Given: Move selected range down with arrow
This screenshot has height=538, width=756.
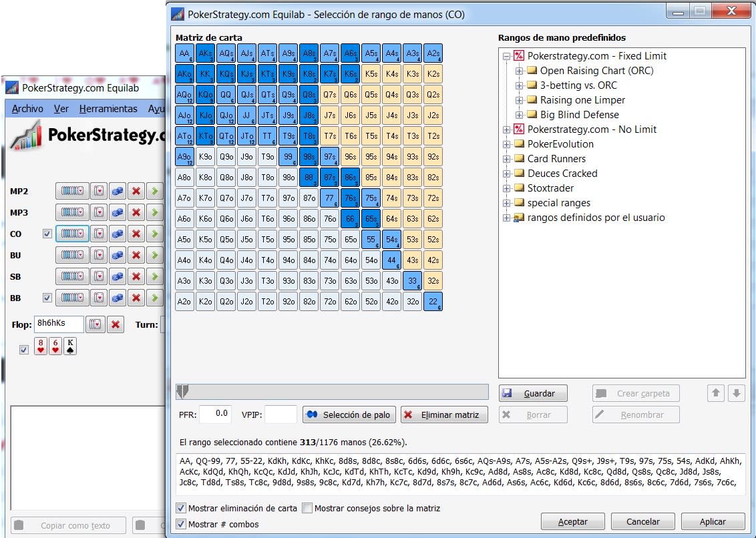Looking at the screenshot, I should pyautogui.click(x=736, y=393).
